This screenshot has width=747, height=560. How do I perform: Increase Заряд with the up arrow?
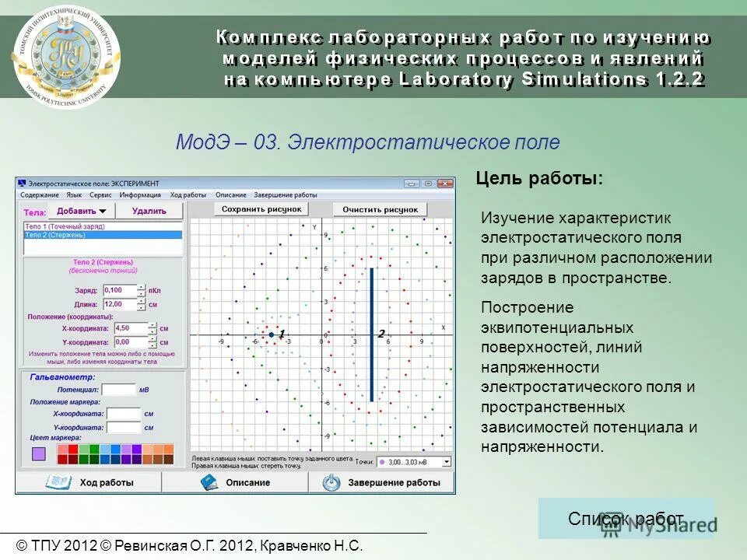141,287
